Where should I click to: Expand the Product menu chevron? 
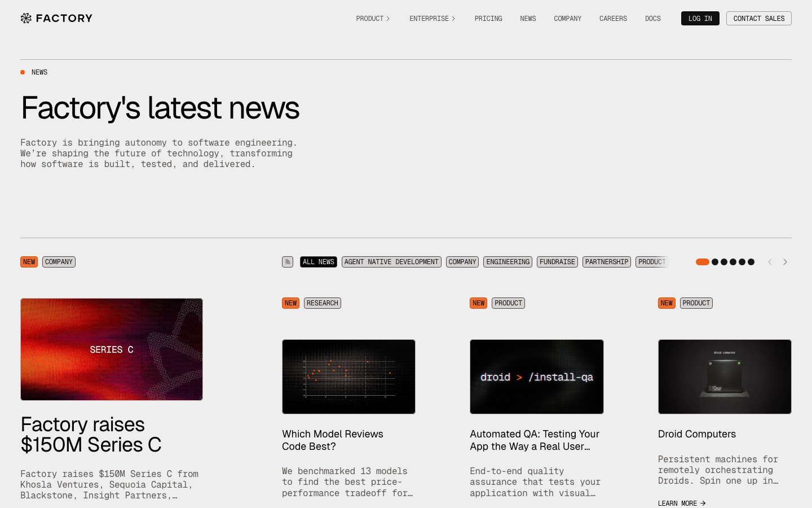[x=388, y=19]
